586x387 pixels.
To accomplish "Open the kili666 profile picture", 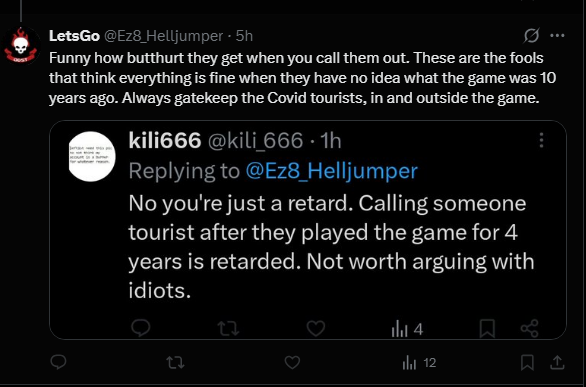I will point(92,156).
